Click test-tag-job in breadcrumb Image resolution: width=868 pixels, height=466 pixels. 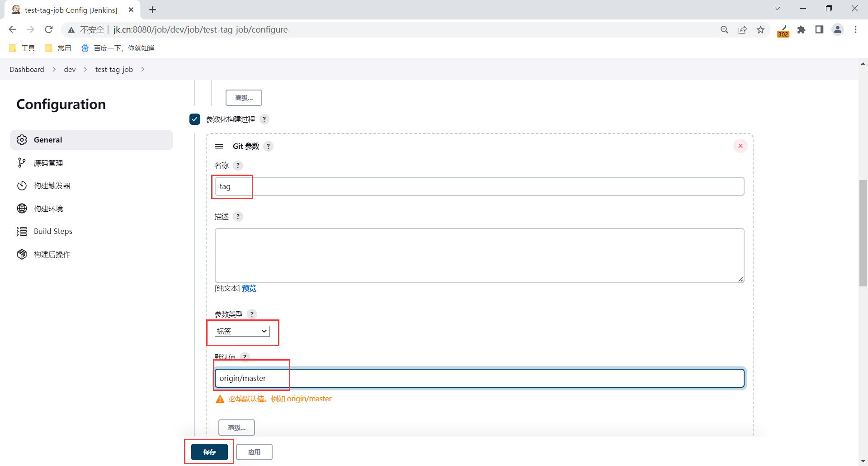pos(114,69)
